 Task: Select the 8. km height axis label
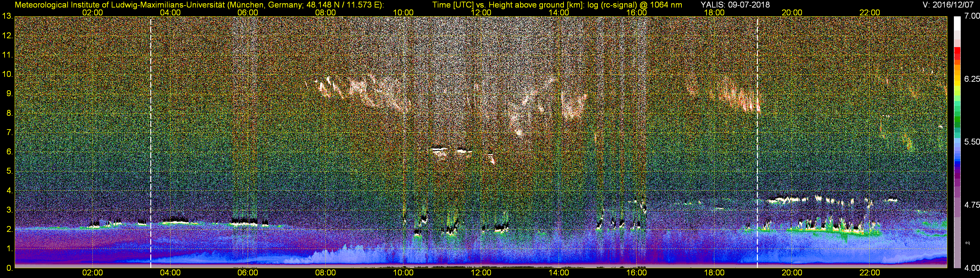tap(9, 113)
